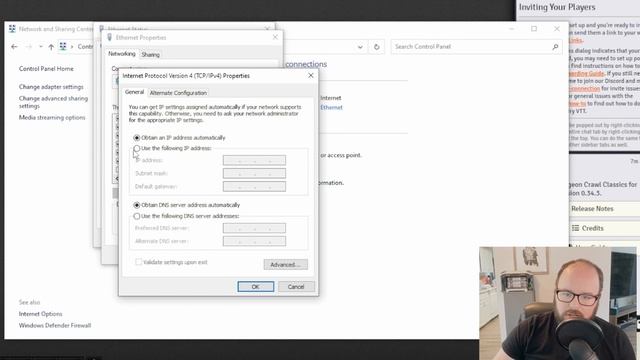Open Change adapter settings link
Screen dimensions: 640x360
(51, 87)
